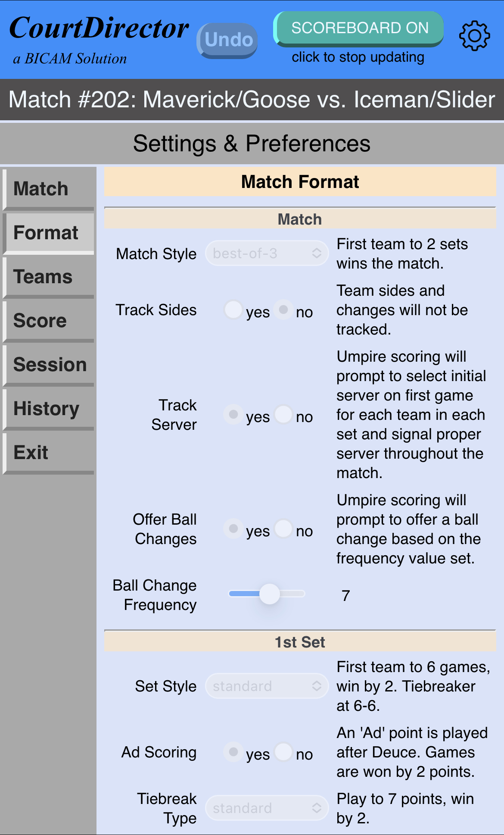Screen dimensions: 504x835
Task: Set Ad Scoring to no
Action: coord(283,752)
